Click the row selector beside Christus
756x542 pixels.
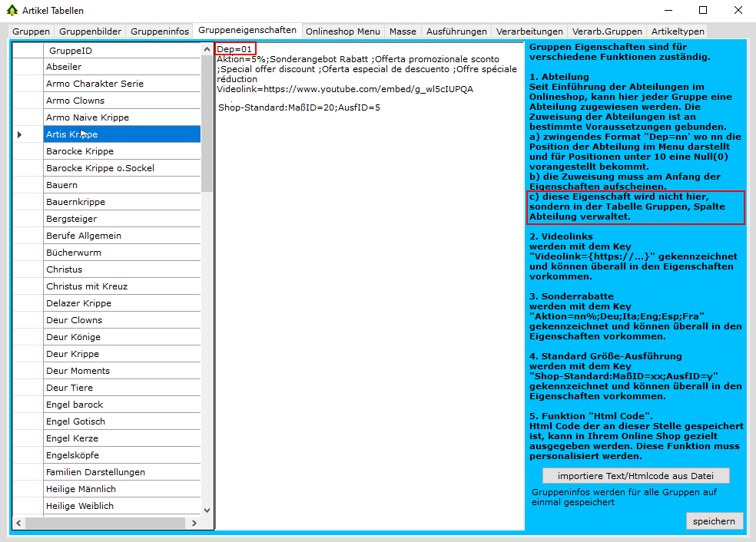point(28,269)
